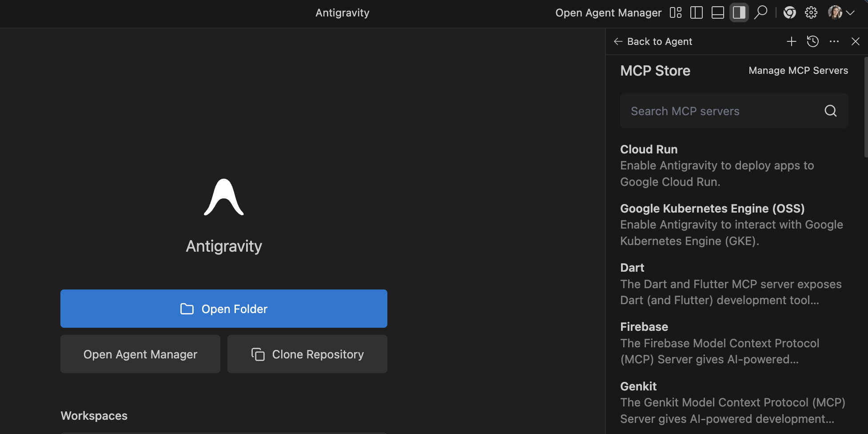Open settings via the gear icon

(811, 12)
